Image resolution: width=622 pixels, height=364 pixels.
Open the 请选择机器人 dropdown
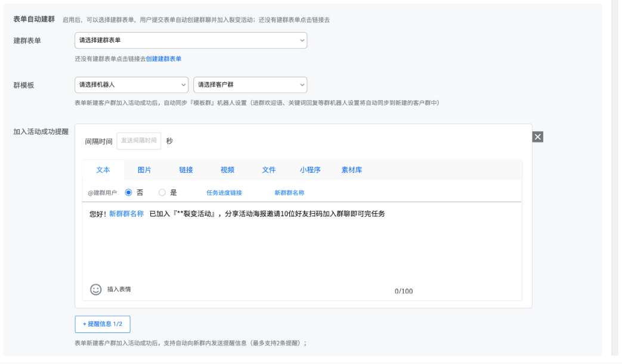coord(131,85)
